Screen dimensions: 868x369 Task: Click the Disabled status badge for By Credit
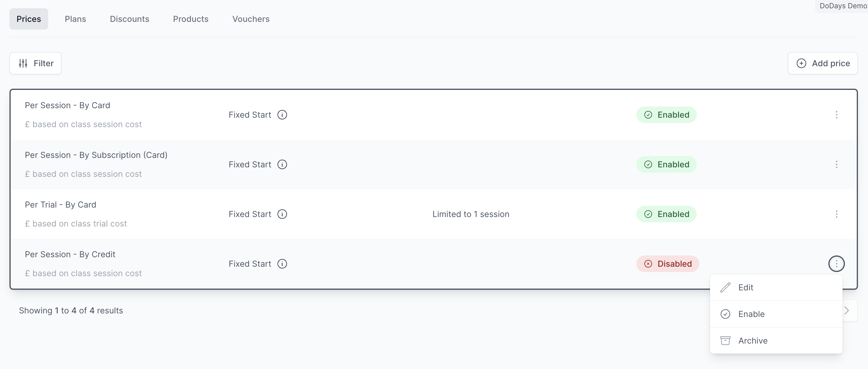pos(667,264)
